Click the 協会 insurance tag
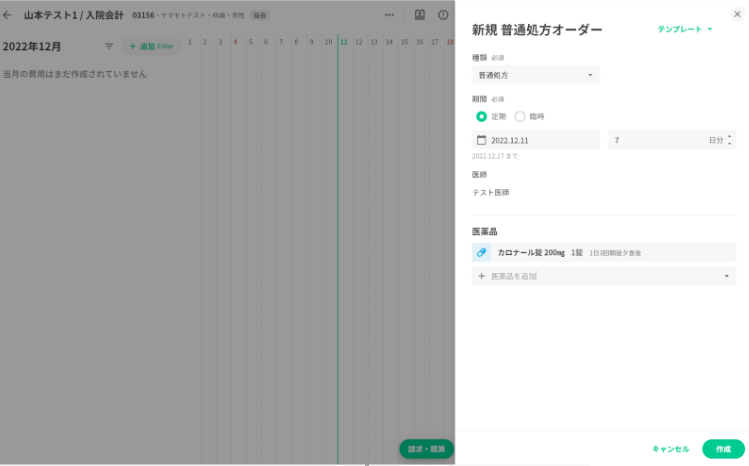 (259, 15)
